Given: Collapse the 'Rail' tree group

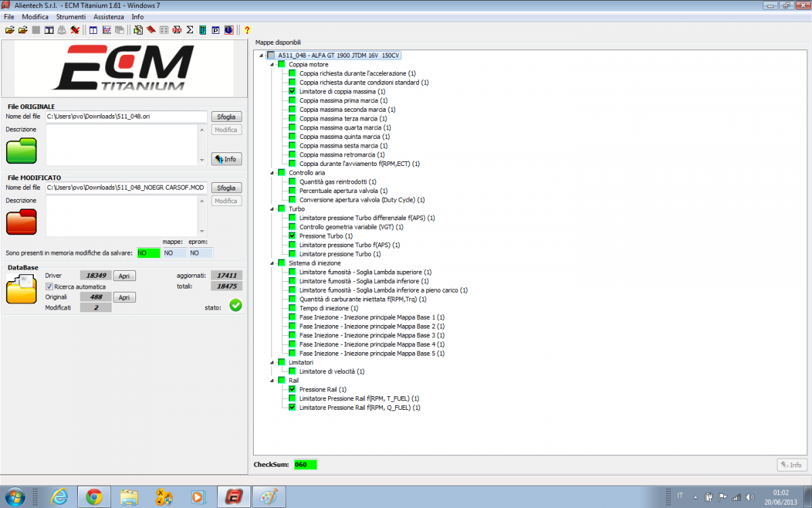Looking at the screenshot, I should click(x=272, y=381).
